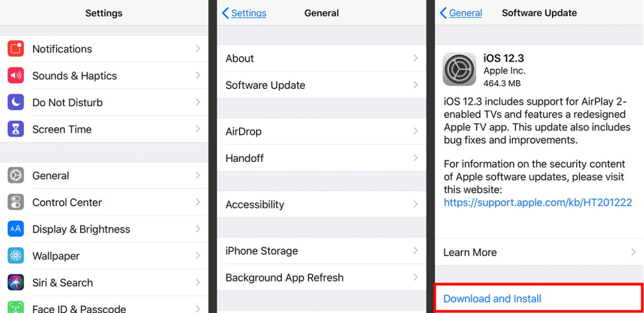The height and width of the screenshot is (313, 644).
Task: Tap the Screen Time hourglass icon
Action: click(16, 129)
